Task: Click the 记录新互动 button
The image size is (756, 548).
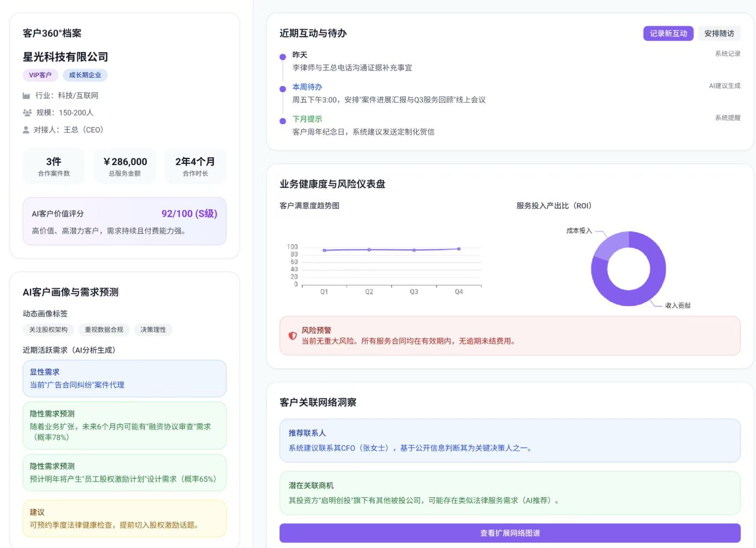Action: tap(668, 33)
